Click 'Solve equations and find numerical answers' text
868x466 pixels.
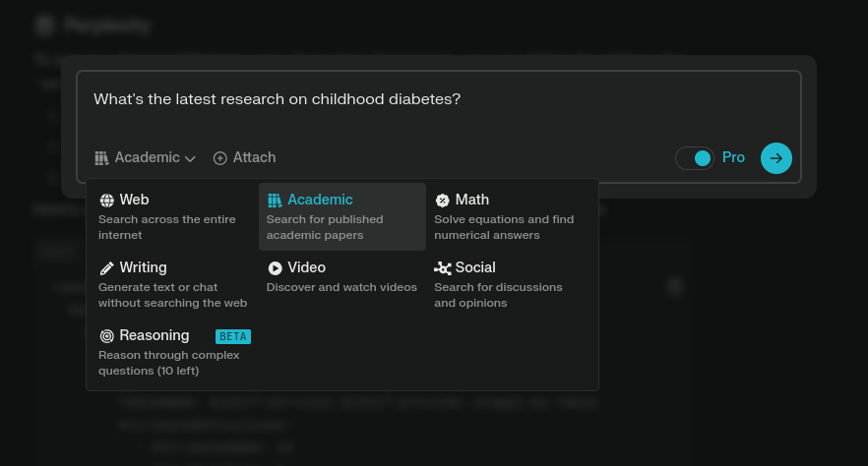(504, 227)
